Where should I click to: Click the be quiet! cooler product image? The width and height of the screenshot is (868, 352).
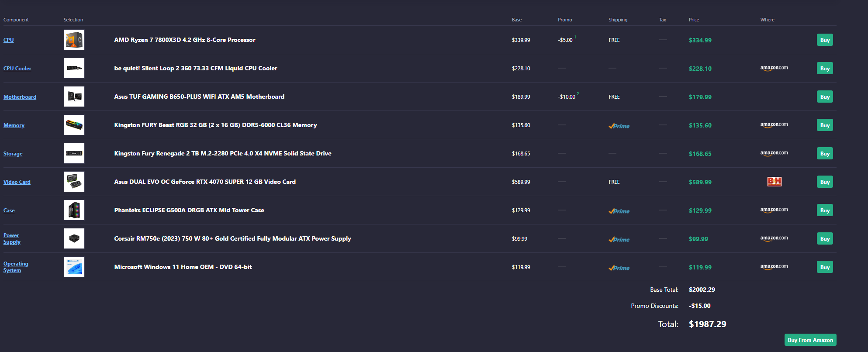pos(74,68)
